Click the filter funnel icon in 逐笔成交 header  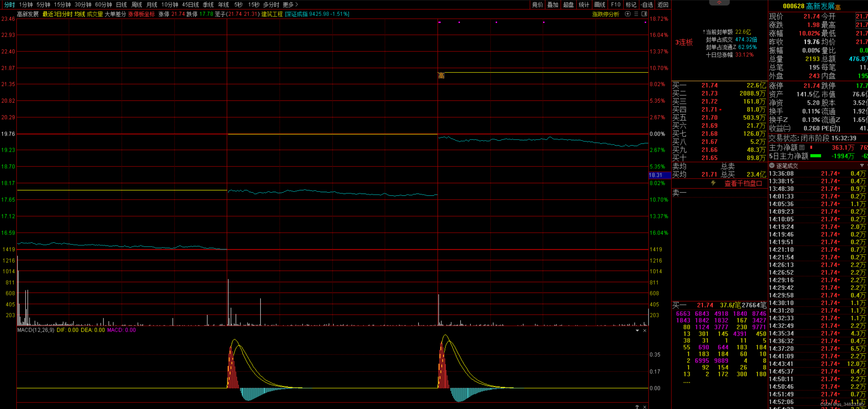(x=862, y=165)
